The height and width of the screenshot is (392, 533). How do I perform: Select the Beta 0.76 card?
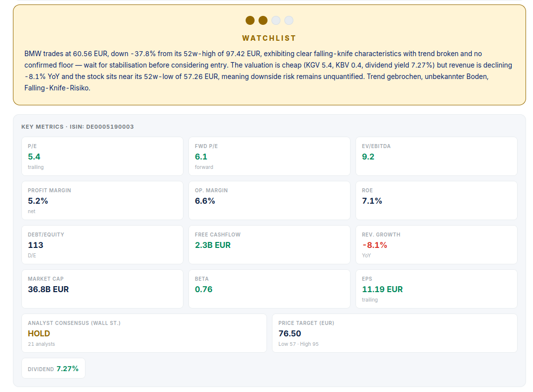click(269, 289)
